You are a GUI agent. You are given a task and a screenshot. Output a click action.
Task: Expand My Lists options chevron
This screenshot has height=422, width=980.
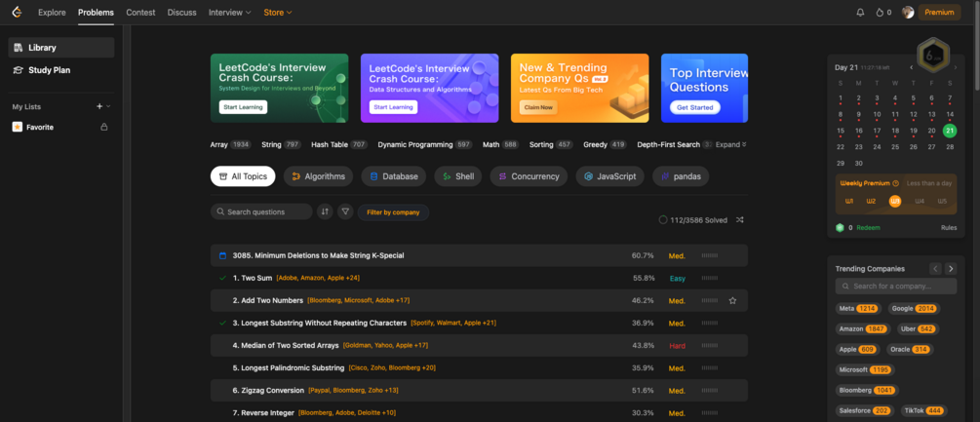click(x=109, y=106)
